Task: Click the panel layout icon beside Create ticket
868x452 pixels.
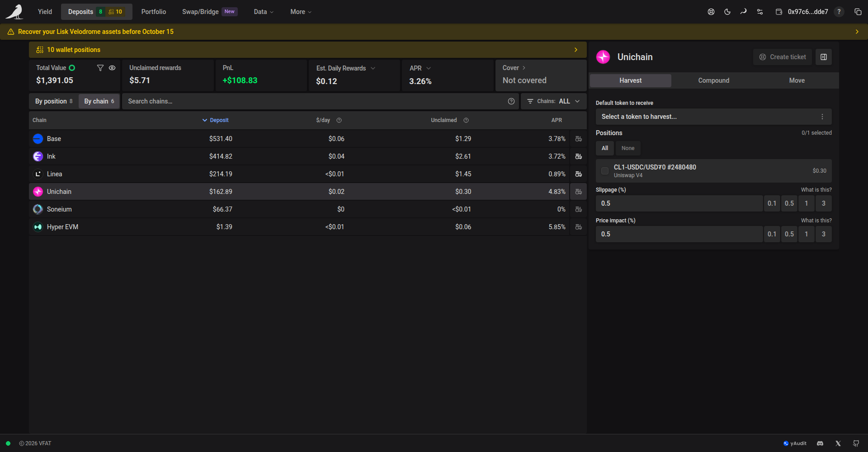Action: (x=824, y=57)
